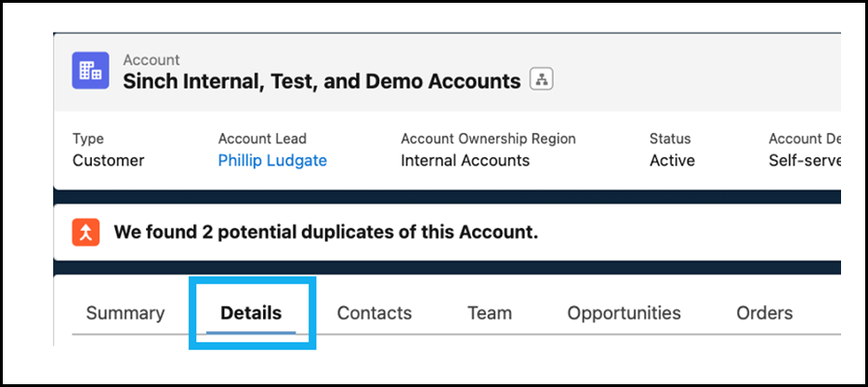This screenshot has width=868, height=387.
Task: Click the Active status value
Action: tap(672, 161)
